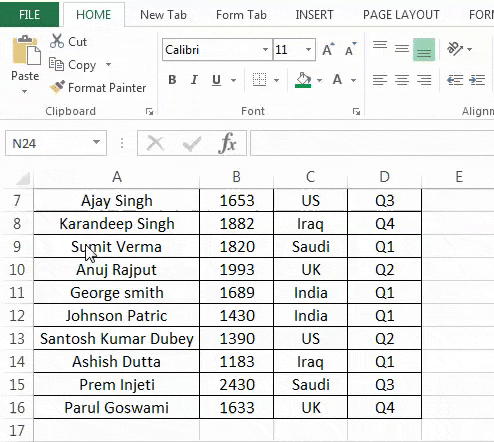Click the Copy button
This screenshot has width=494, height=442.
[74, 65]
